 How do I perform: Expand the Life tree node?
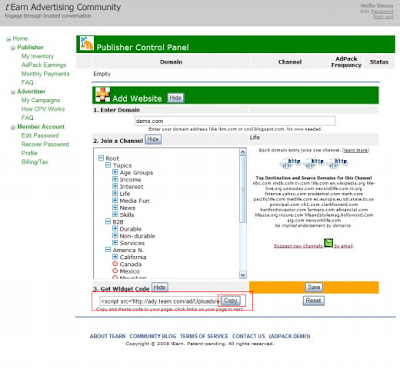point(115,193)
